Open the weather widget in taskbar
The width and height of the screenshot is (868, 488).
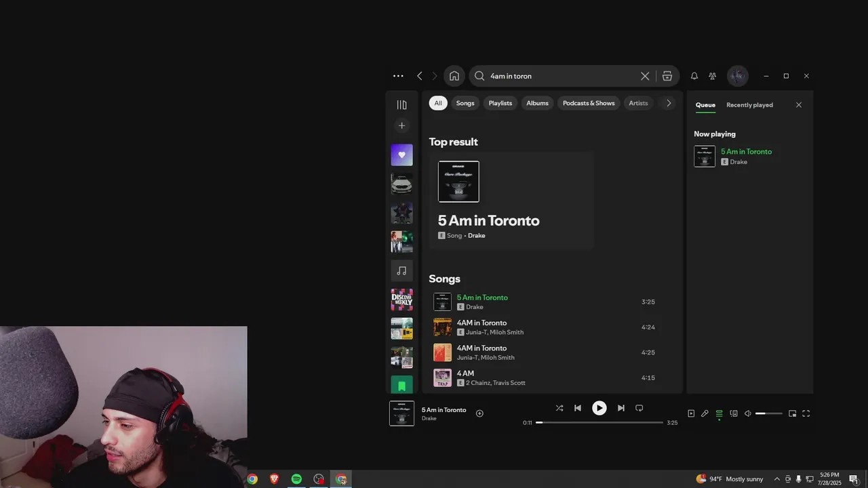[730, 479]
